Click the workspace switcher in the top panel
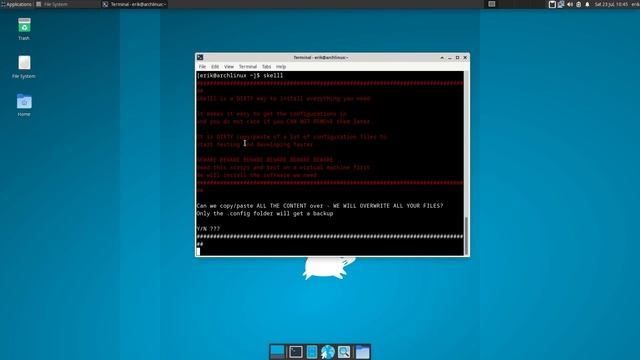Viewport: 640px width, 360px height. [x=492, y=4]
